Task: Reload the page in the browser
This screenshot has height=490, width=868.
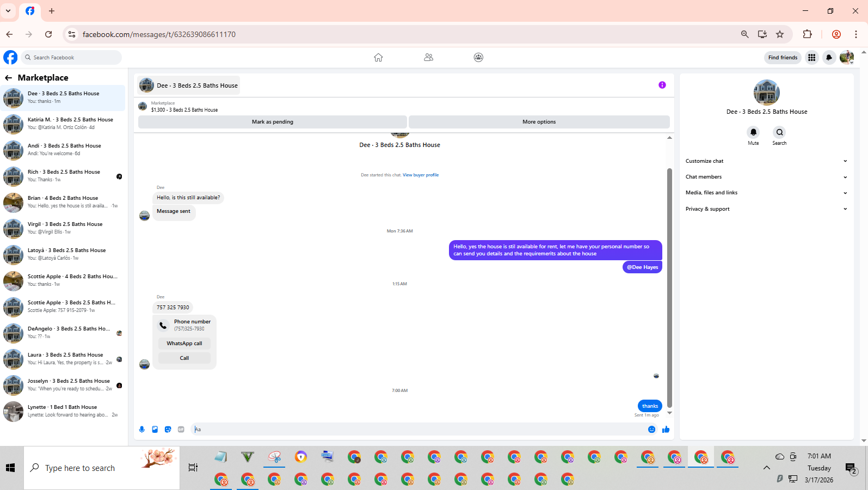Action: pos(48,34)
